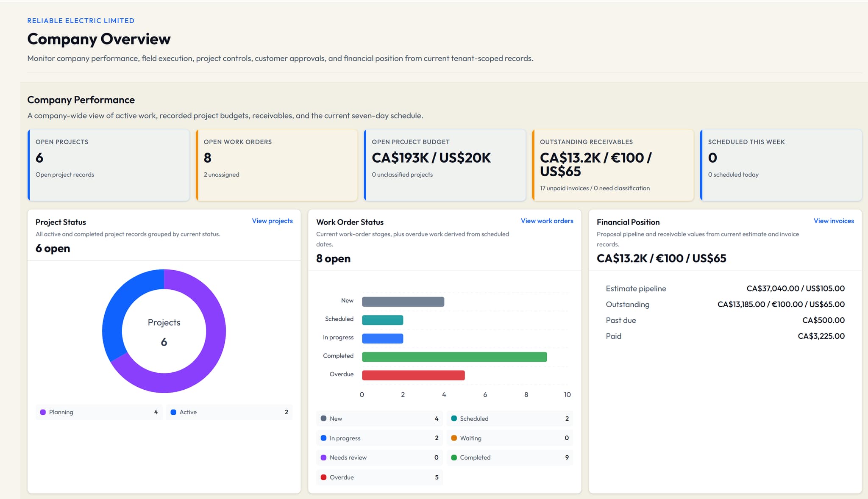Select the Scheduled This Week card
The height and width of the screenshot is (499, 868).
tap(781, 165)
